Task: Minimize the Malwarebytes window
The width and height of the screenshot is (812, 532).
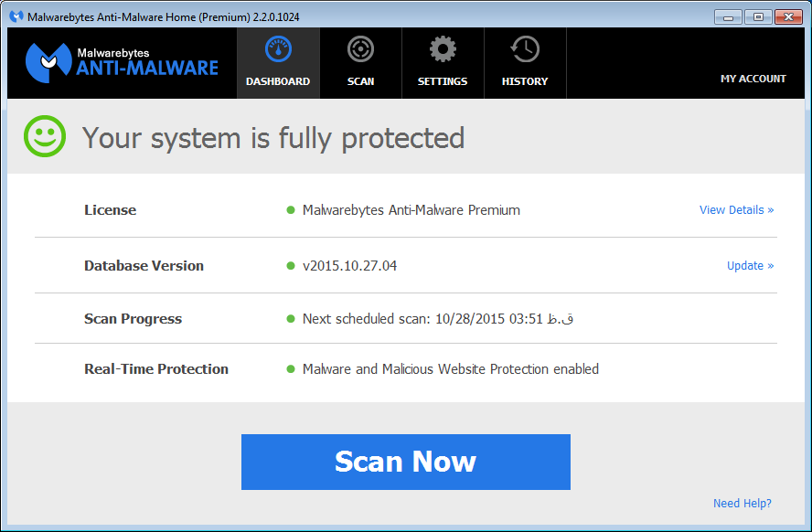Action: pyautogui.click(x=728, y=17)
